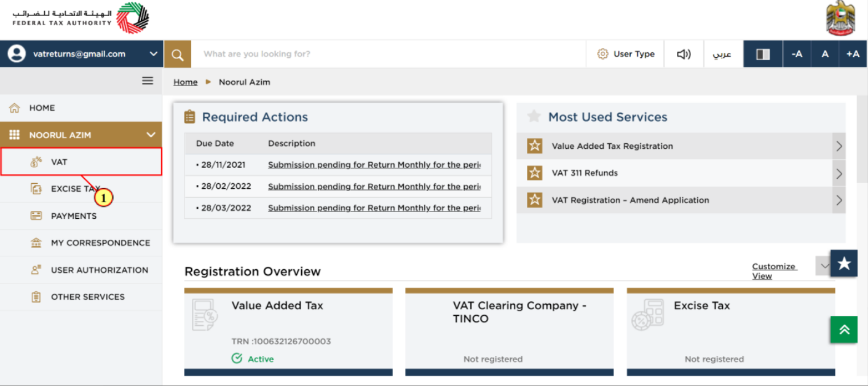Open VAT 311 Refunds service

(x=585, y=173)
